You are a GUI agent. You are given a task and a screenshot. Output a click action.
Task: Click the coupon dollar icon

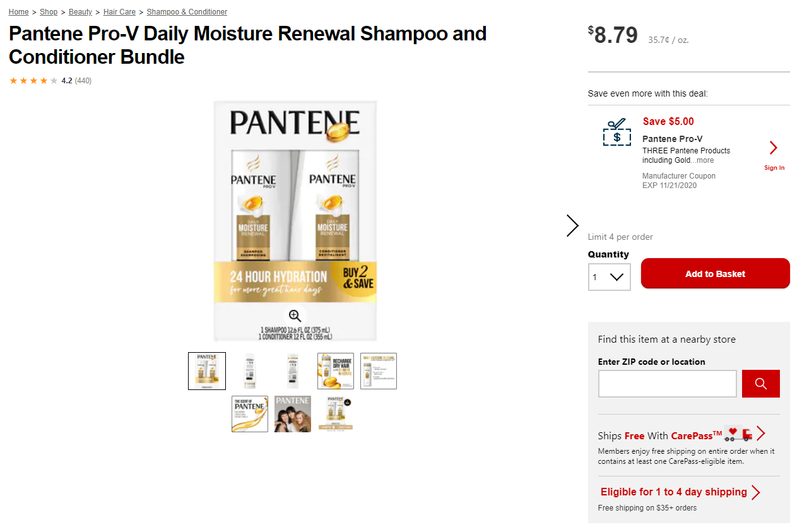click(616, 133)
